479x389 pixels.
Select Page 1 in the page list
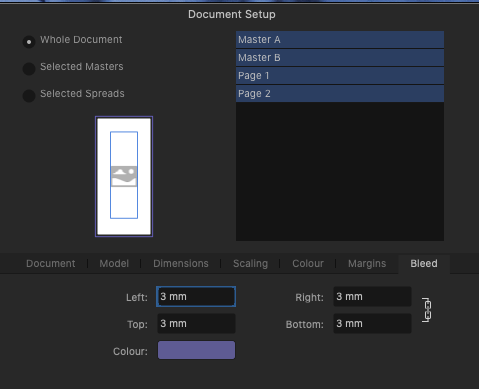(340, 76)
